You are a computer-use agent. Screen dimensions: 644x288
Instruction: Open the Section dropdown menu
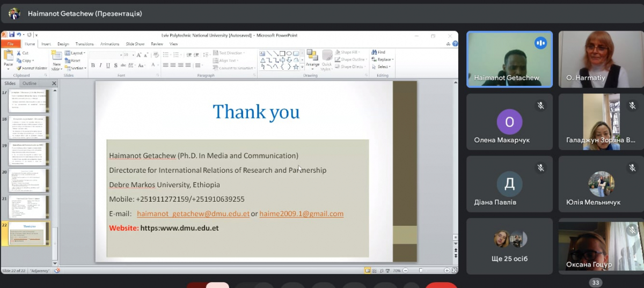(77, 68)
